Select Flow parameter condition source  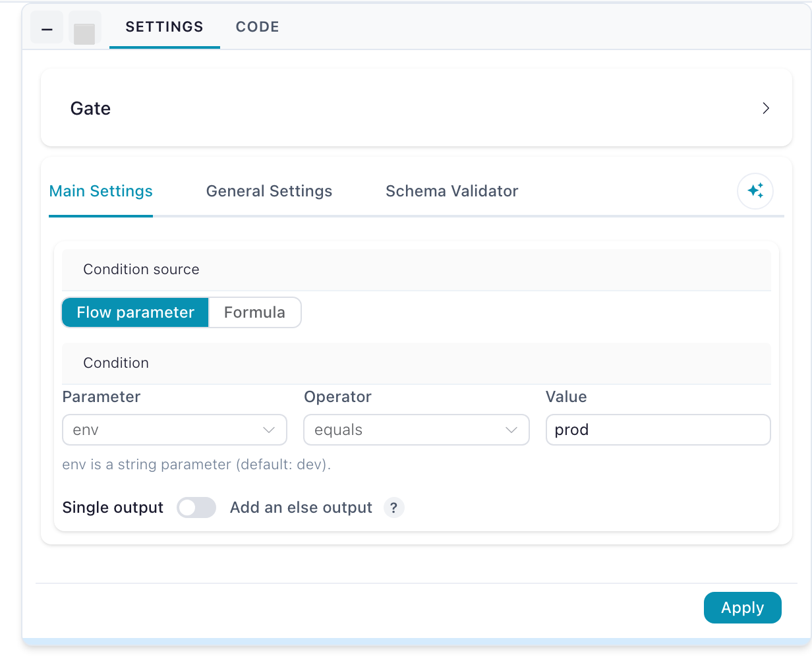click(x=135, y=312)
